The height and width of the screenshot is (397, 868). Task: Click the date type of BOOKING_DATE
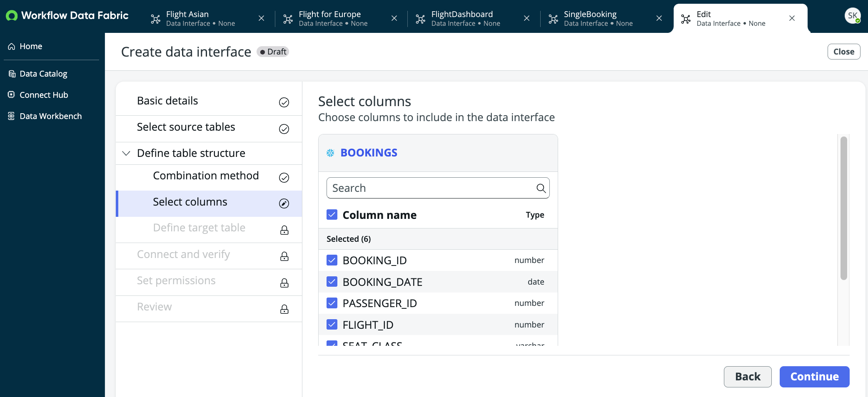pos(536,282)
